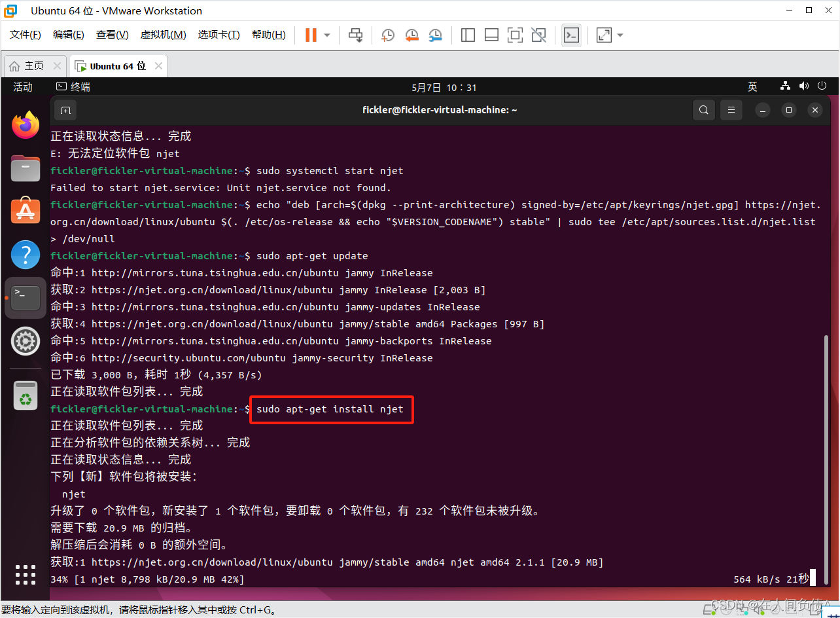Click the security.ubuntu.com jammy-security line
The image size is (840, 618).
tap(241, 358)
